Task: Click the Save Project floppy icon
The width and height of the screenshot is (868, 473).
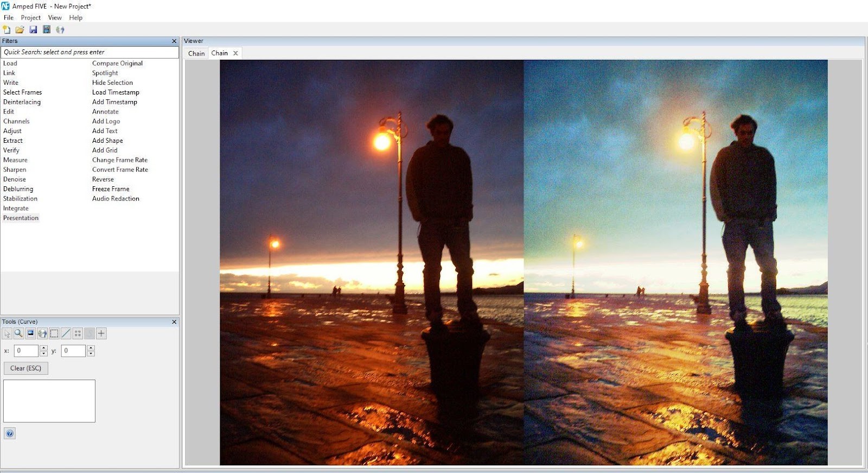Action: [x=33, y=29]
